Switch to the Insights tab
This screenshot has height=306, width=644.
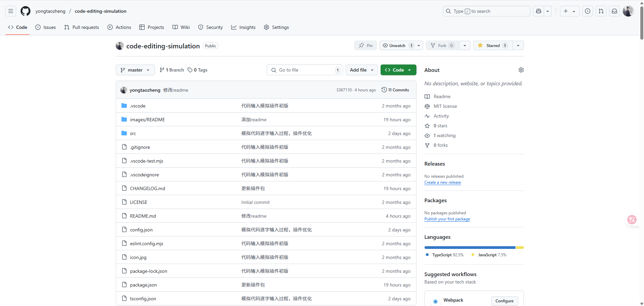(243, 27)
